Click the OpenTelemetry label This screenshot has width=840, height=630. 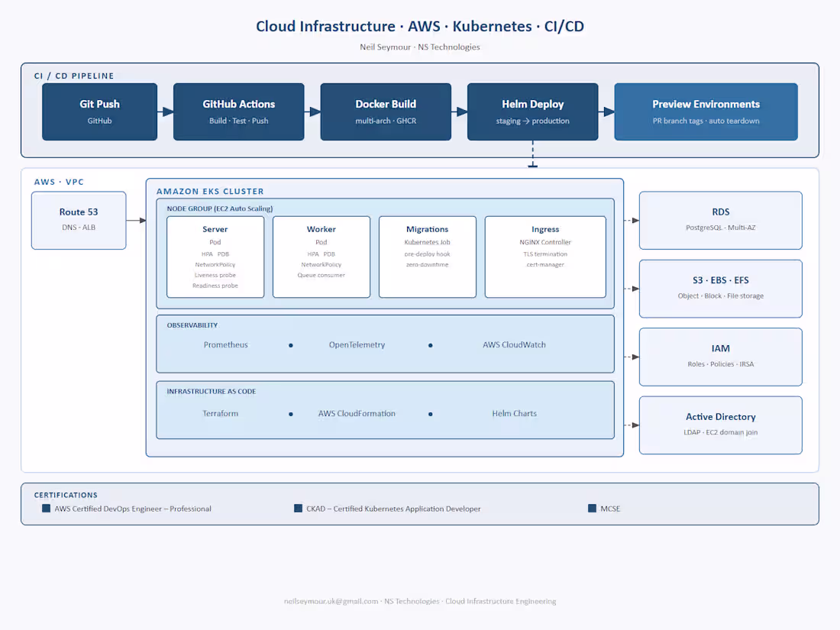pos(357,344)
